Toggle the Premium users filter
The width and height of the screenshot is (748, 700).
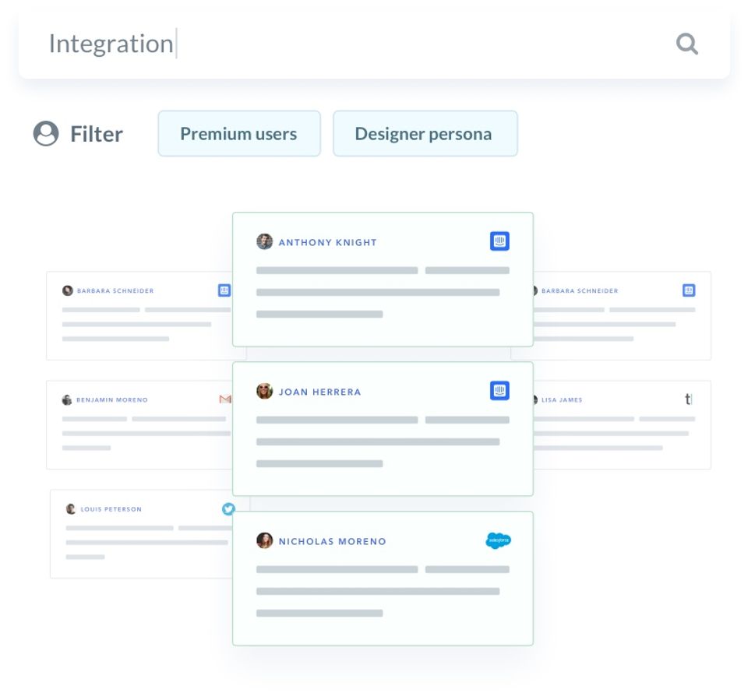click(x=238, y=134)
